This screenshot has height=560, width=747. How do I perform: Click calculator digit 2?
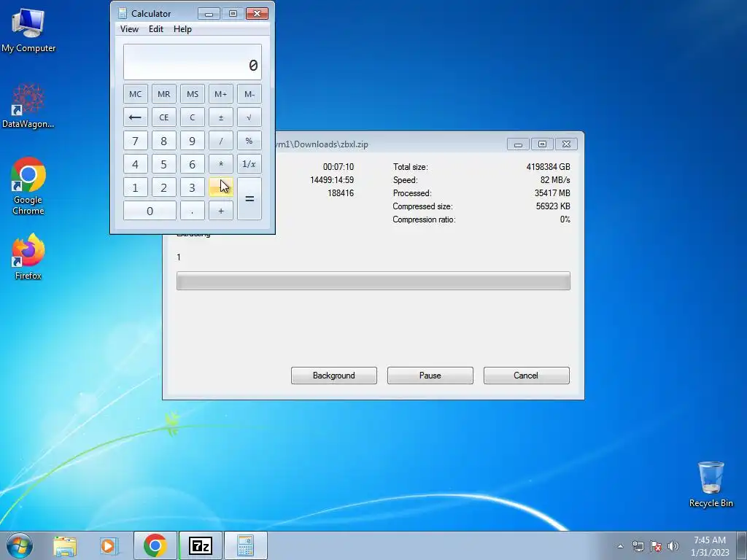(164, 187)
